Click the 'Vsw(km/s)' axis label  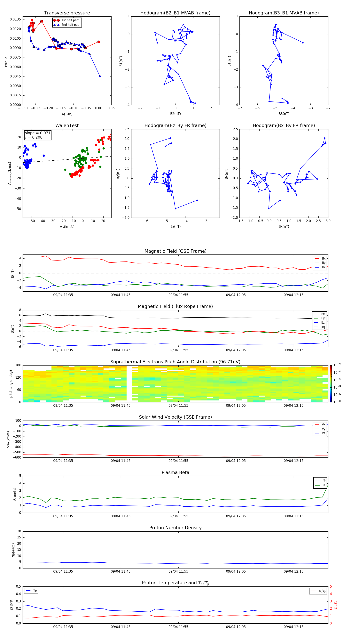click(8, 439)
